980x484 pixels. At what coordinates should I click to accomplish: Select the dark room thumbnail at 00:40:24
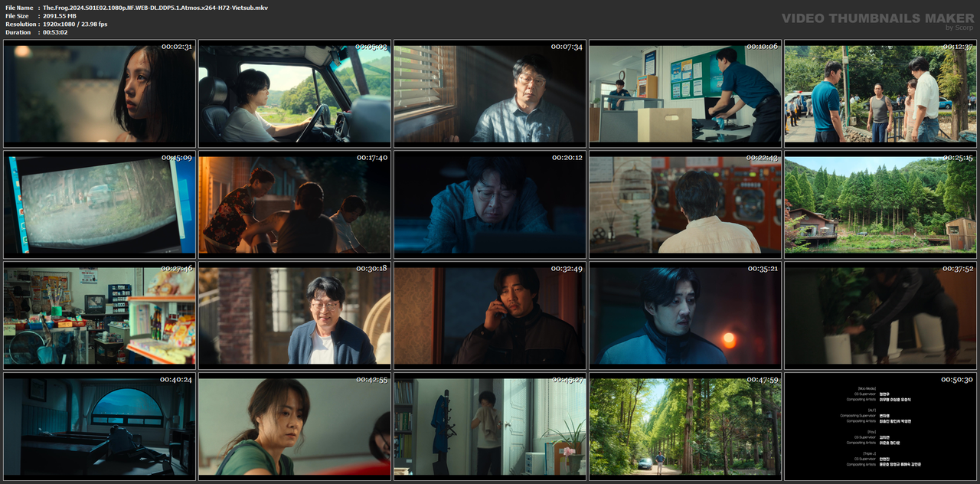[x=100, y=426]
